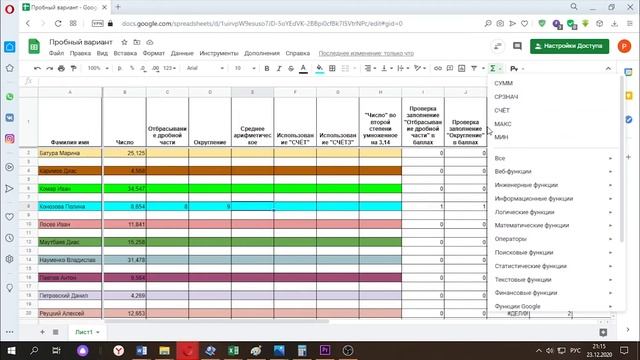Collapse toolbar with up chevron
This screenshot has width=640, height=360.
tap(608, 68)
